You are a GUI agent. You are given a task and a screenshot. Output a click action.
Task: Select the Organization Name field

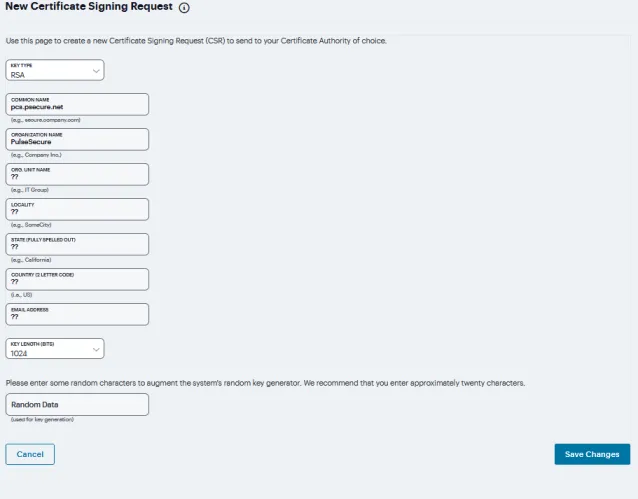(77, 139)
